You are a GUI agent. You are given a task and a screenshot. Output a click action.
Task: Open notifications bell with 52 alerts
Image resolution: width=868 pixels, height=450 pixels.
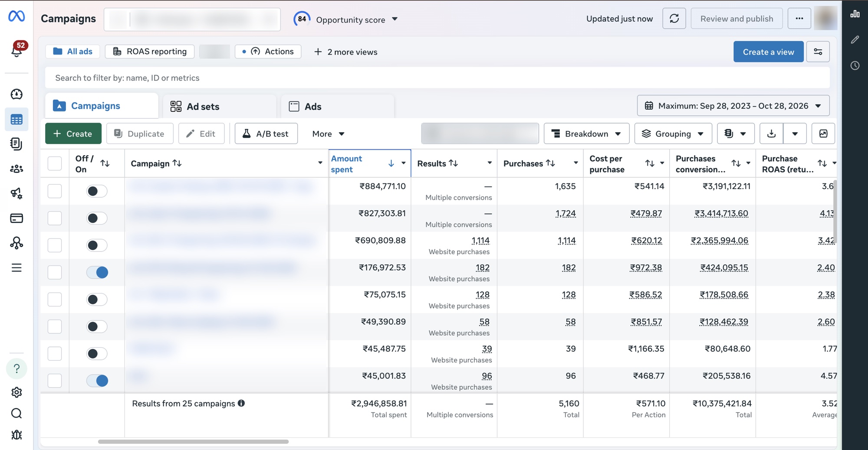(16, 51)
